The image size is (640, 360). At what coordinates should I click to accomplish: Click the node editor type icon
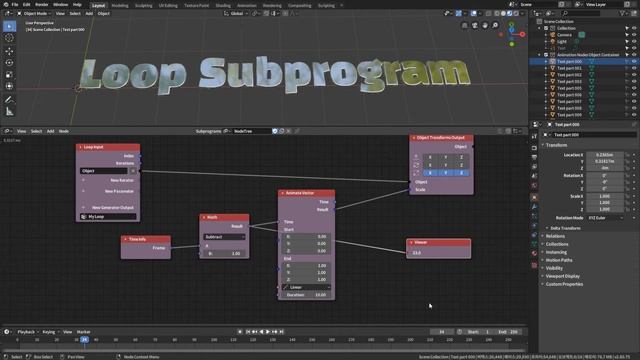(x=7, y=131)
